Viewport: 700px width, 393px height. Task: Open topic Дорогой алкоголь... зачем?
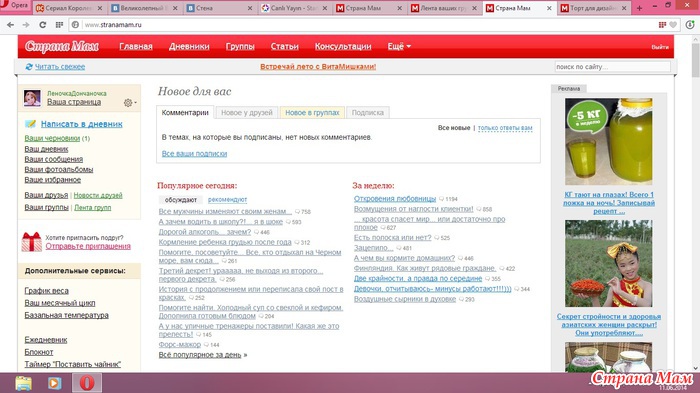[x=205, y=232]
